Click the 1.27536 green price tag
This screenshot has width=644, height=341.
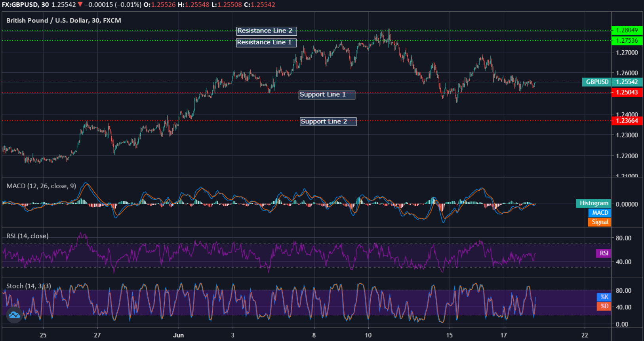click(x=627, y=40)
